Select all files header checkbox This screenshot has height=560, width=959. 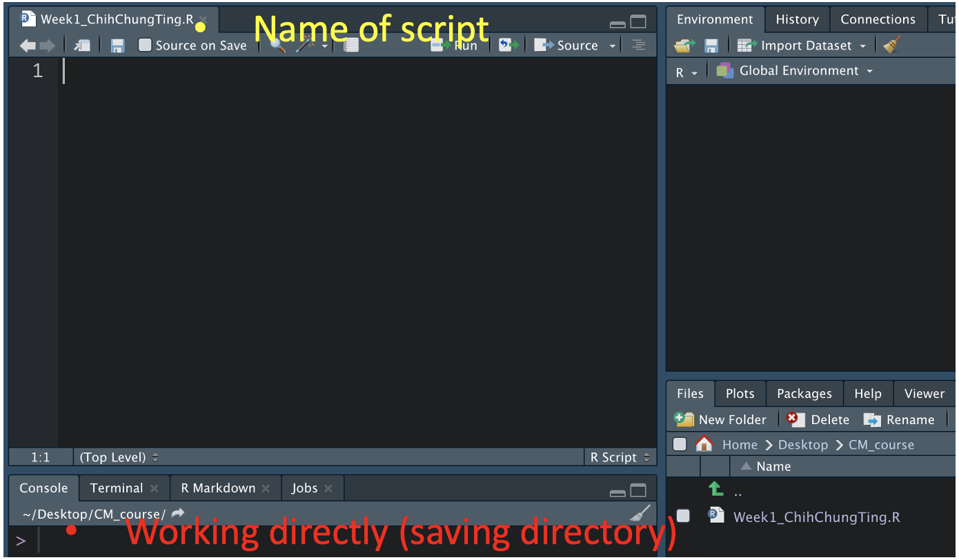pos(680,444)
